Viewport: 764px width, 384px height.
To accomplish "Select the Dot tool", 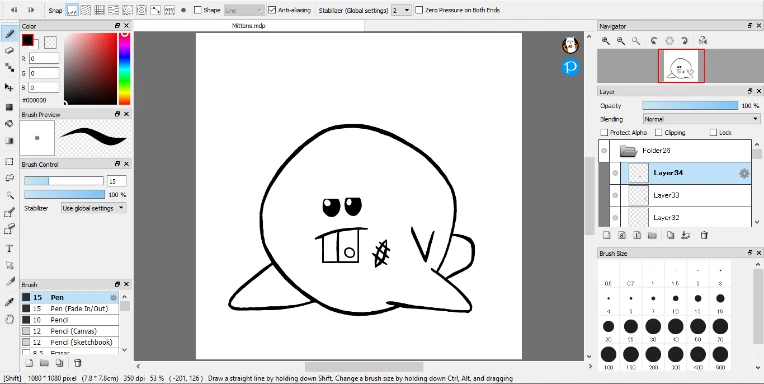I will (x=9, y=68).
